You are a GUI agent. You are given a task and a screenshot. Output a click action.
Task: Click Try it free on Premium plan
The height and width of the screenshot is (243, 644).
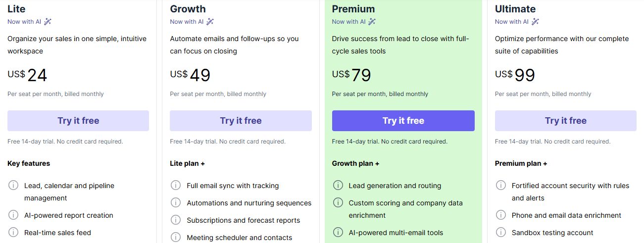[403, 121]
